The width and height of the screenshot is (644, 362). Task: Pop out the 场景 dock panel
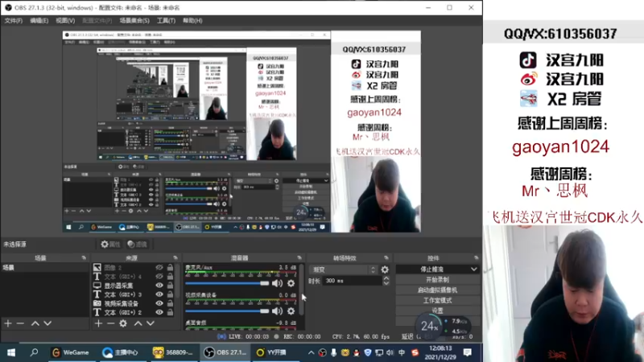(84, 257)
